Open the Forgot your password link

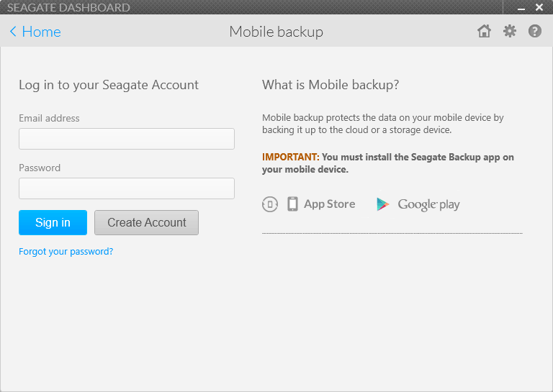point(66,252)
